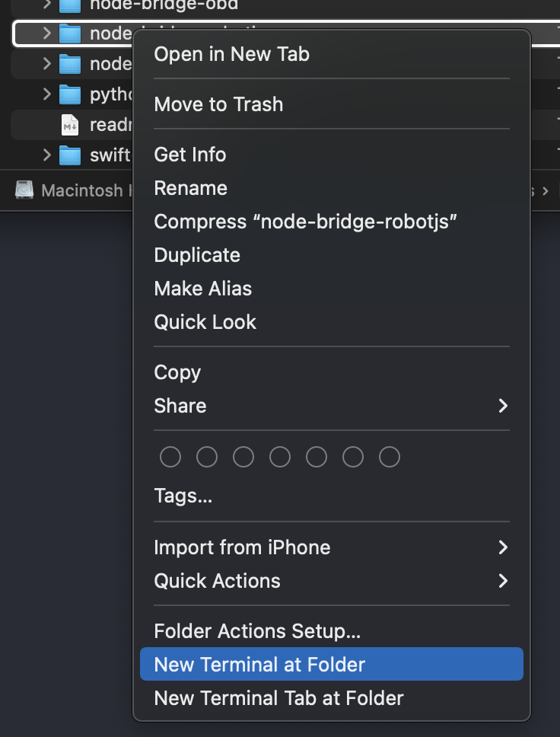Image resolution: width=560 pixels, height=737 pixels.
Task: Click folder icon just below the highlighted row
Action: coord(70,64)
